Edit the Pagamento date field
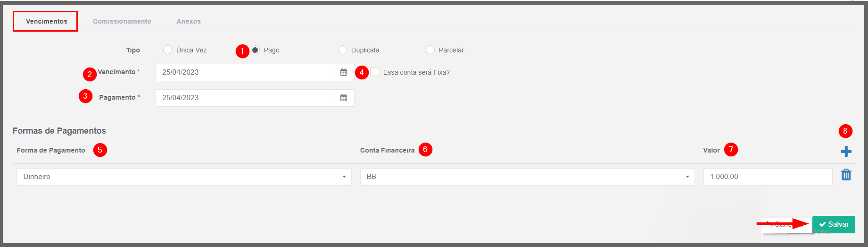Viewport: 868px width, 247px height. click(x=244, y=98)
